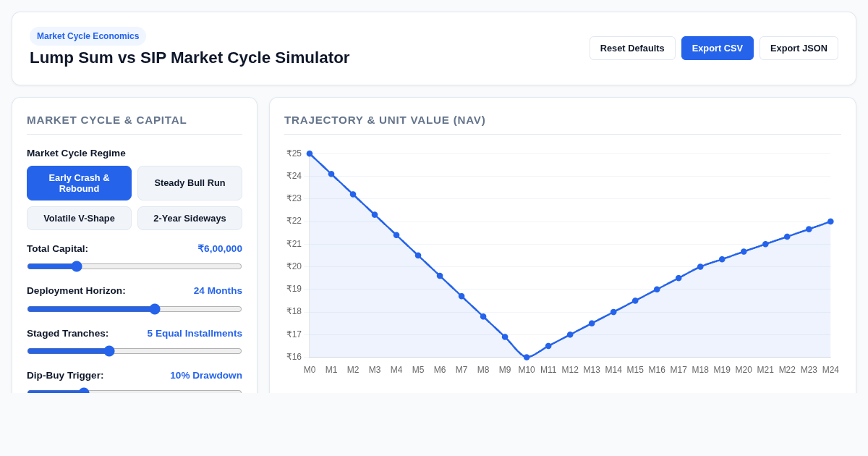Viewport: 868px width, 456px height.
Task: Select Early Crash & Rebound regime
Action: click(x=80, y=183)
